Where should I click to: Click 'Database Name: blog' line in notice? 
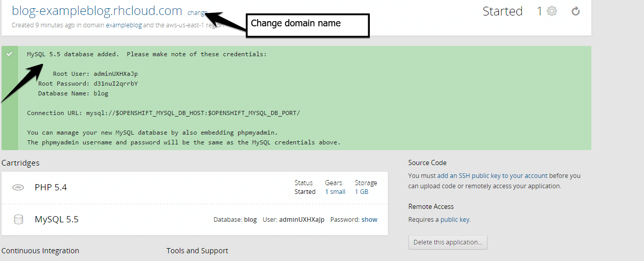(73, 93)
